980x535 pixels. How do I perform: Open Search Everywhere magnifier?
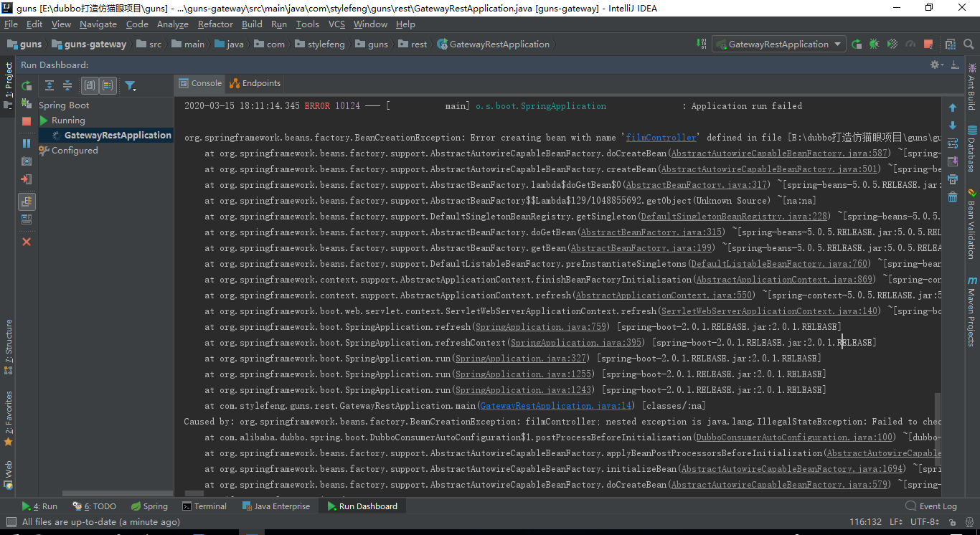(x=969, y=44)
